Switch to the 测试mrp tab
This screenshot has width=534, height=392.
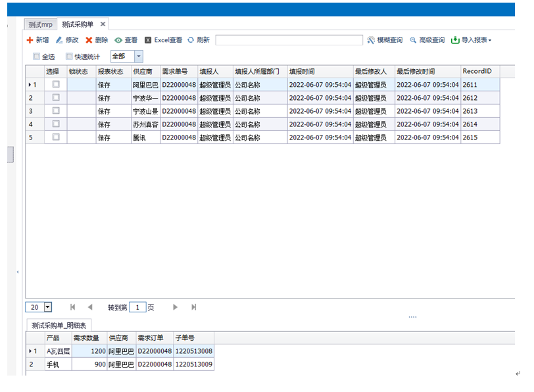(41, 24)
